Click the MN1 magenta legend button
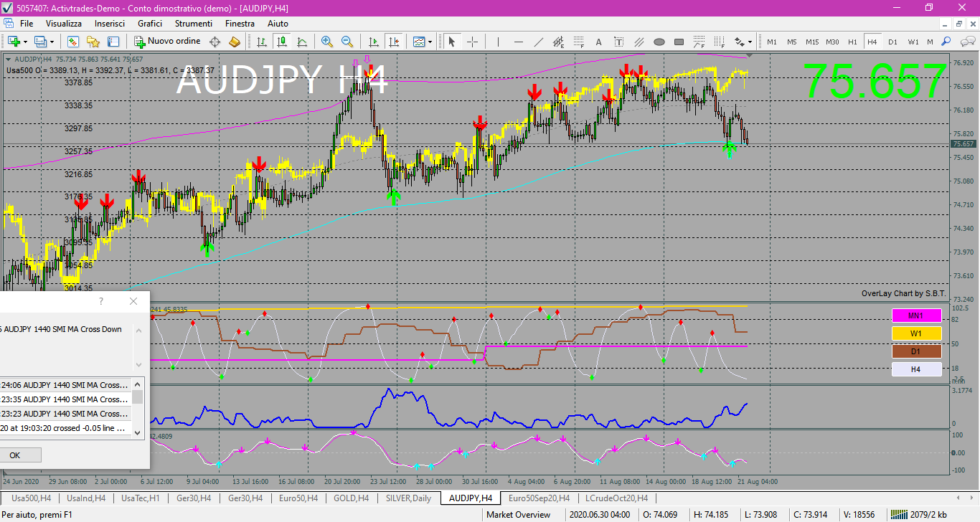The image size is (980, 522). 915,315
